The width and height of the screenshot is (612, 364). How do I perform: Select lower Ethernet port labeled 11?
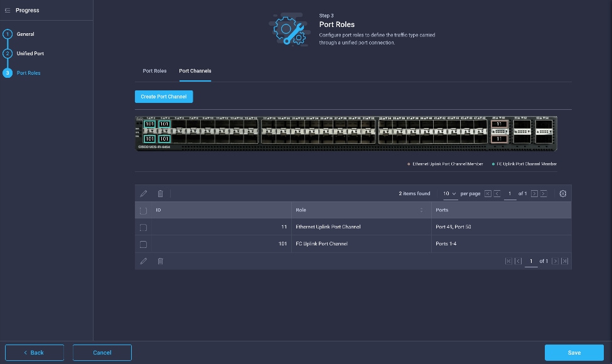[x=499, y=139]
